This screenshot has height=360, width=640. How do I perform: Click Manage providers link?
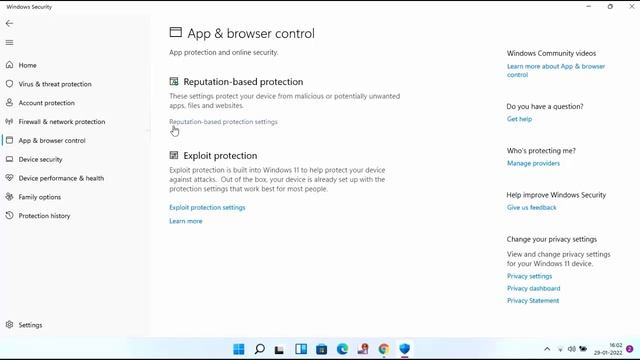click(x=533, y=163)
